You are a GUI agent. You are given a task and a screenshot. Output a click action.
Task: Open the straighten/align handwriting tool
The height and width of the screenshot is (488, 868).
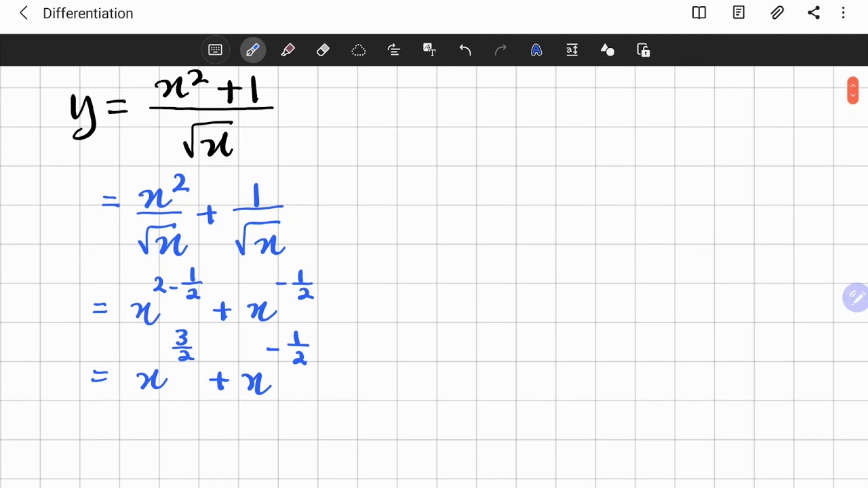click(x=394, y=50)
